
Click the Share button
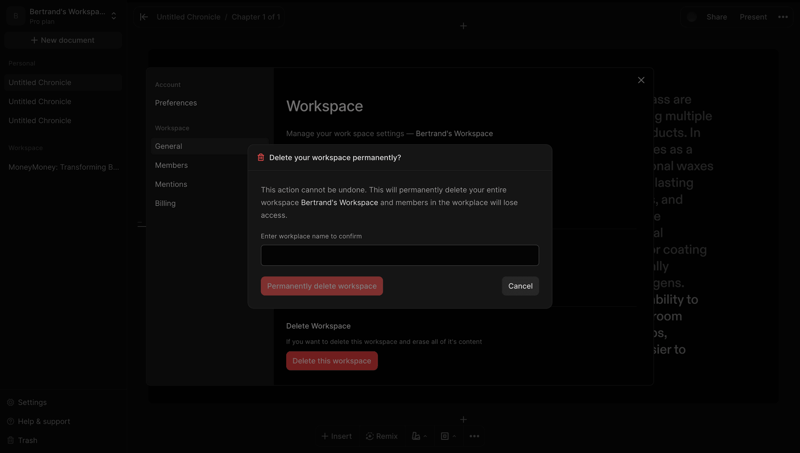[716, 17]
